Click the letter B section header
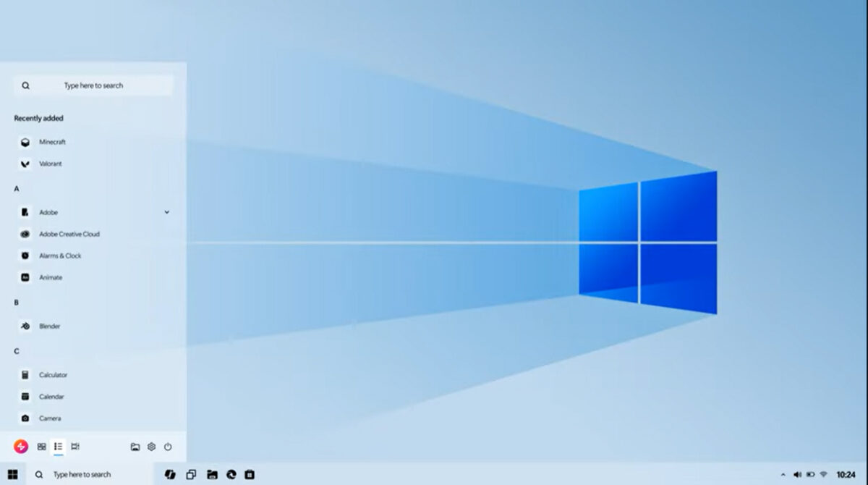 (x=17, y=303)
